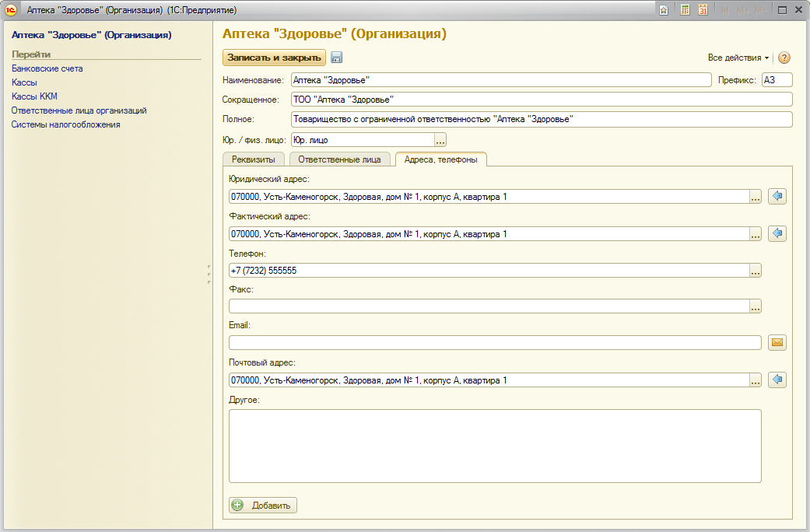The height and width of the screenshot is (532, 810).
Task: Switch to the Реквизиты tab
Action: click(254, 159)
